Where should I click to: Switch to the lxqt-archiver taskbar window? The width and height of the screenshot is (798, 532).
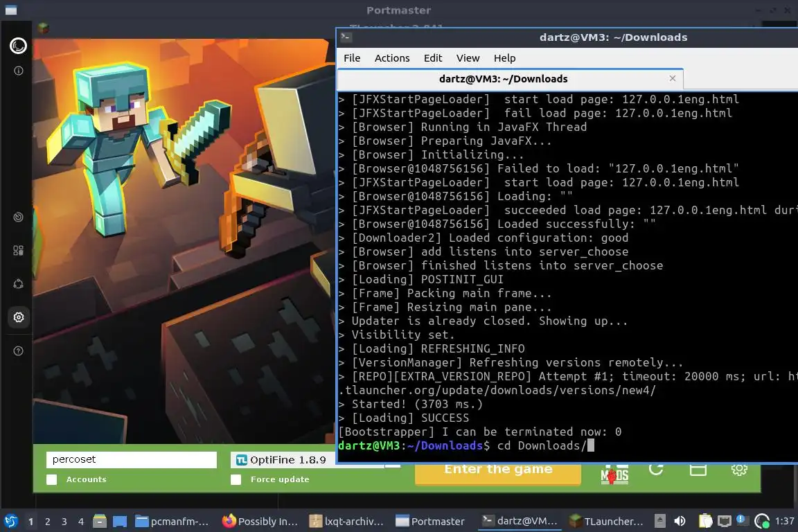click(346, 521)
